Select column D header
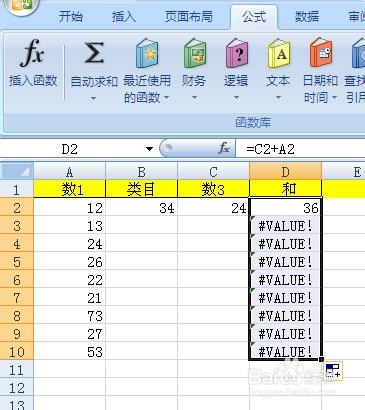Screen dimensions: 365x410 pyautogui.click(x=285, y=171)
